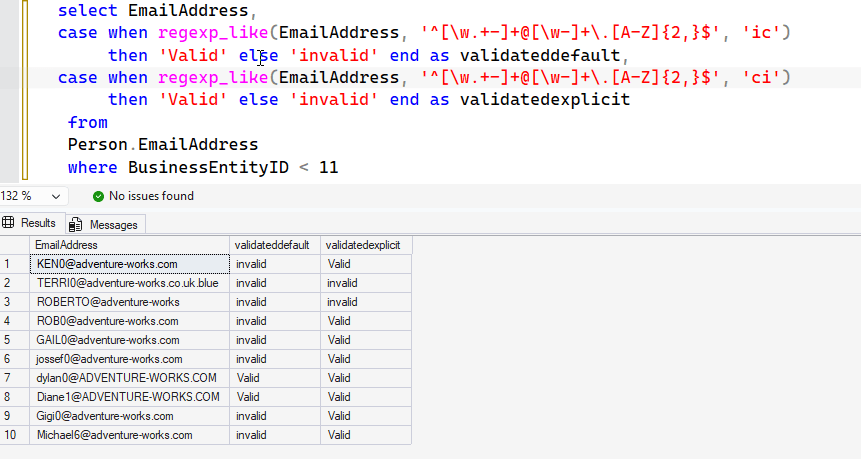Select cell dylan0@ADVENTURE-WORKS.COM

130,378
